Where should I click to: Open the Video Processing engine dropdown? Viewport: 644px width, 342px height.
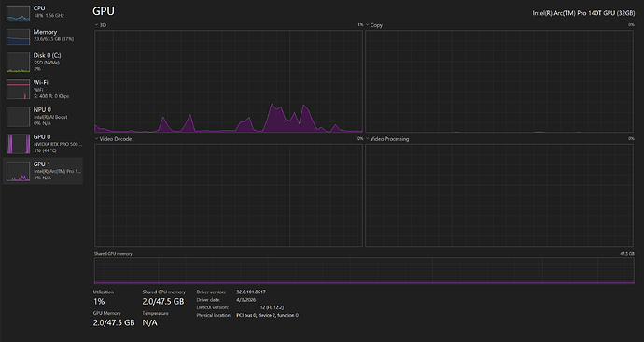[x=387, y=139]
